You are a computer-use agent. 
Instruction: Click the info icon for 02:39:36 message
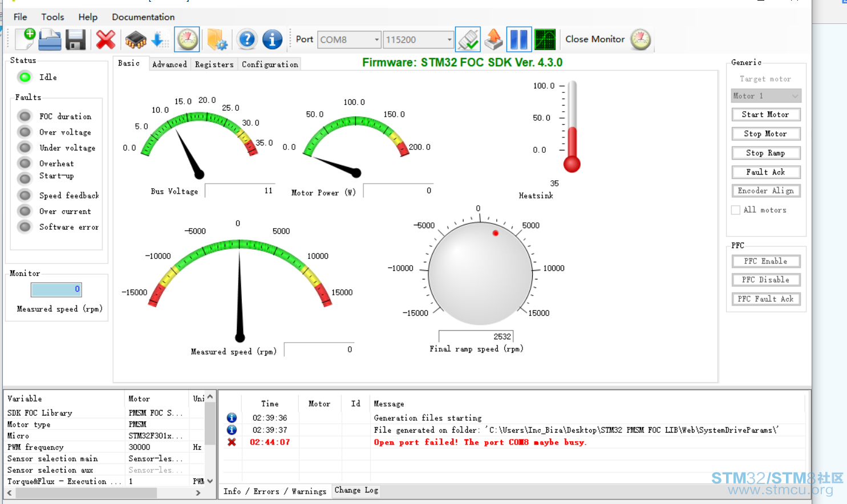pos(232,418)
